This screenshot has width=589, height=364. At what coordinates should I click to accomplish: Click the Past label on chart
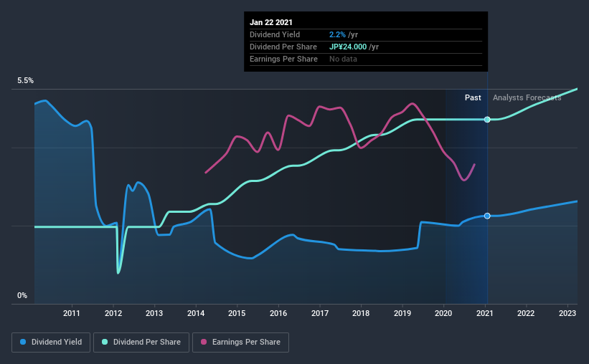click(473, 97)
